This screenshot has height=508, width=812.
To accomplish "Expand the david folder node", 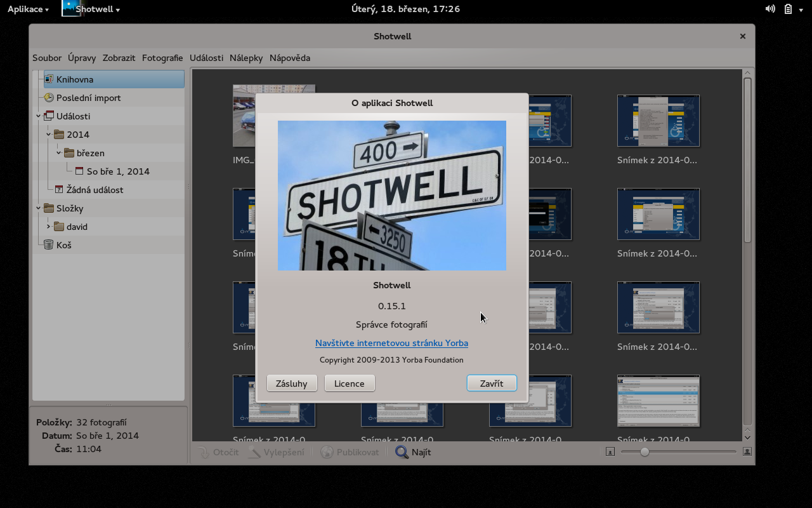I will 48,227.
